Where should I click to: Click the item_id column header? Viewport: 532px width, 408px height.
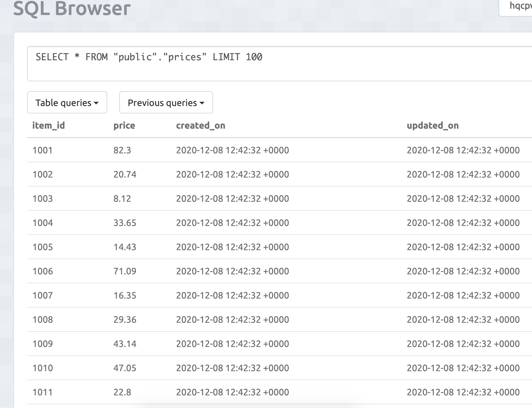[48, 125]
